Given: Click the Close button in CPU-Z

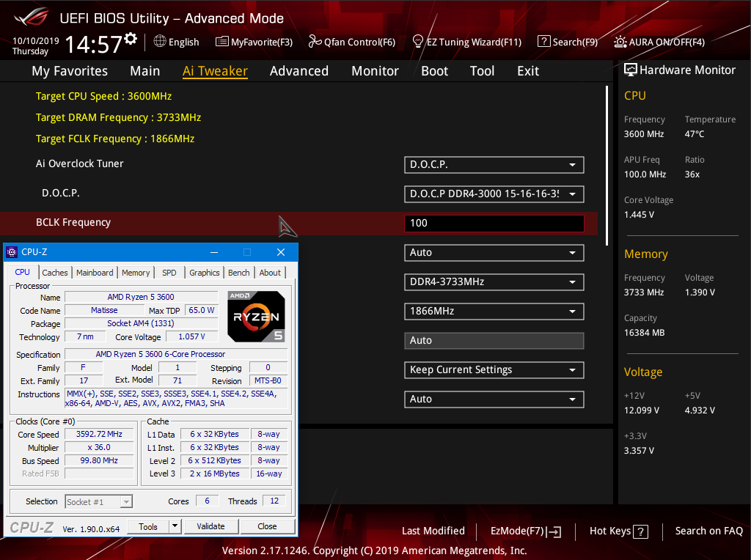Looking at the screenshot, I should (267, 526).
